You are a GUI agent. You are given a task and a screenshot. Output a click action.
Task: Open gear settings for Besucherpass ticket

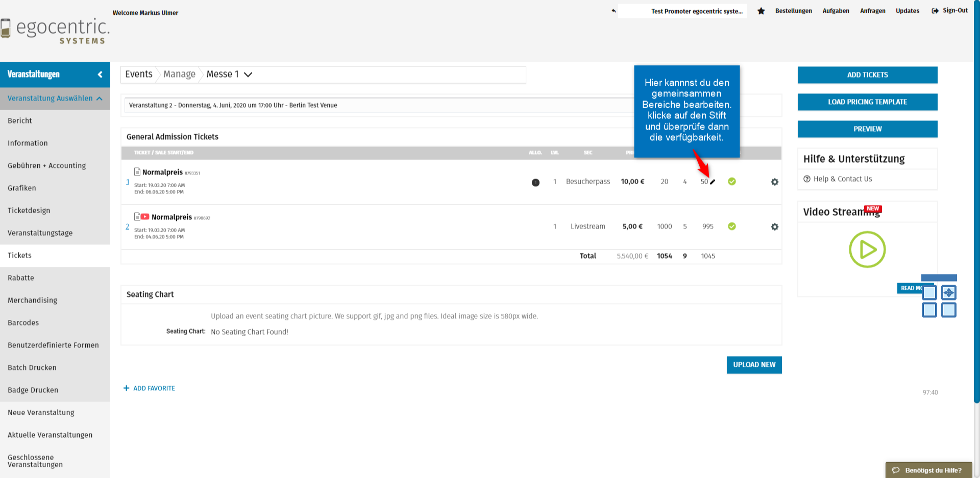coord(774,182)
